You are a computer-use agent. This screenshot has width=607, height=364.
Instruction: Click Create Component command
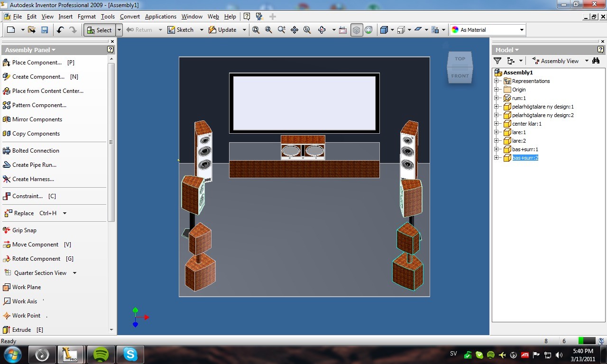coord(40,77)
